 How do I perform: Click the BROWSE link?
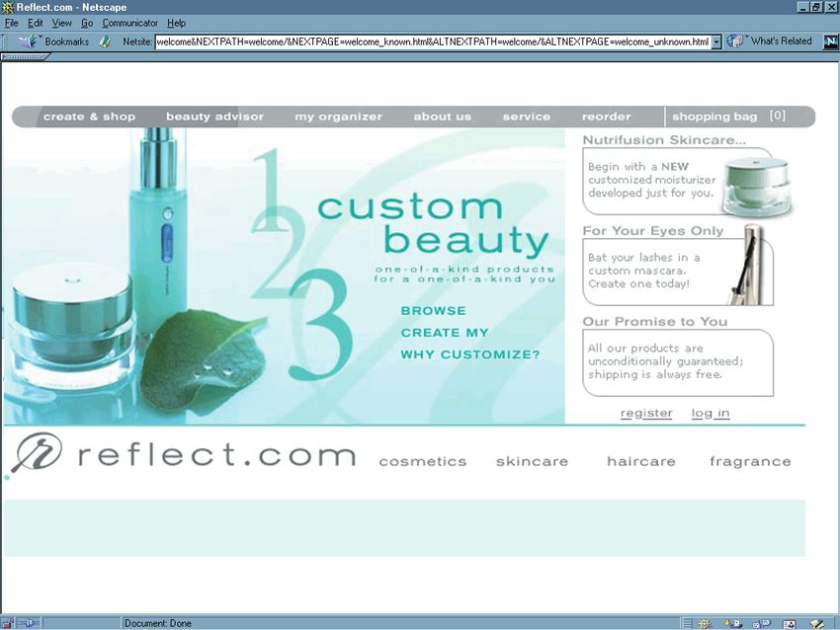[x=434, y=311]
